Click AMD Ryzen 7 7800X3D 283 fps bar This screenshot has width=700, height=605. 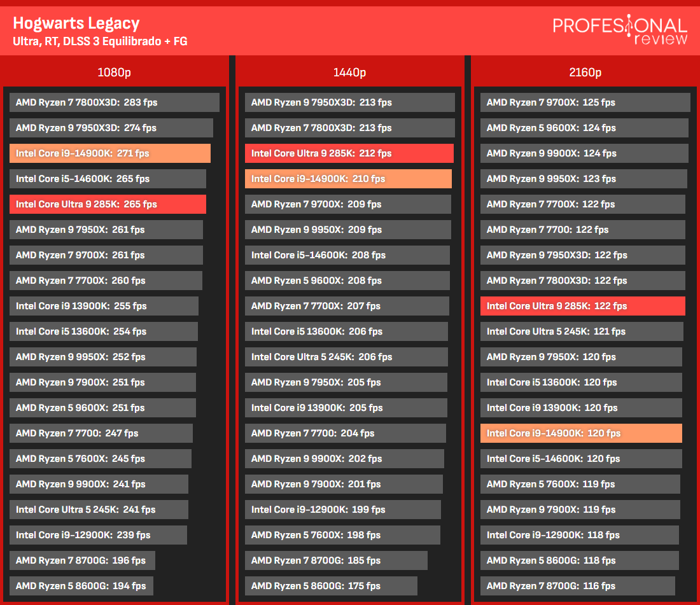pos(115,102)
